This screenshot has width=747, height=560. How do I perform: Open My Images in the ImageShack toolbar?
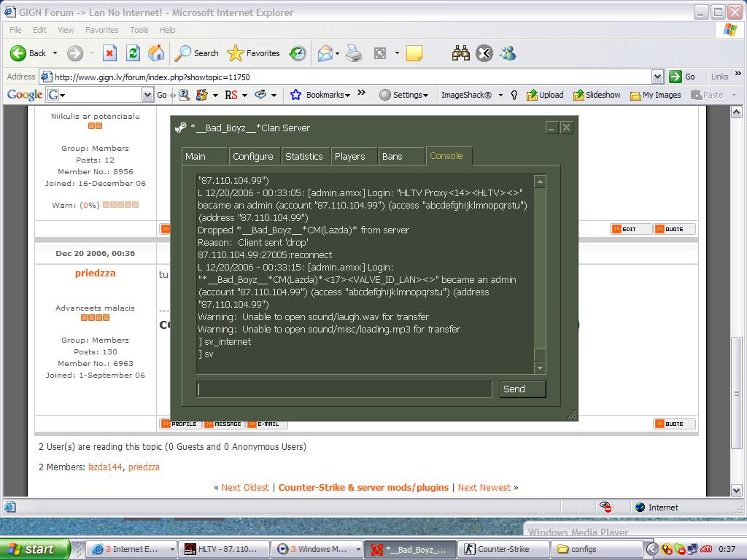[x=656, y=95]
